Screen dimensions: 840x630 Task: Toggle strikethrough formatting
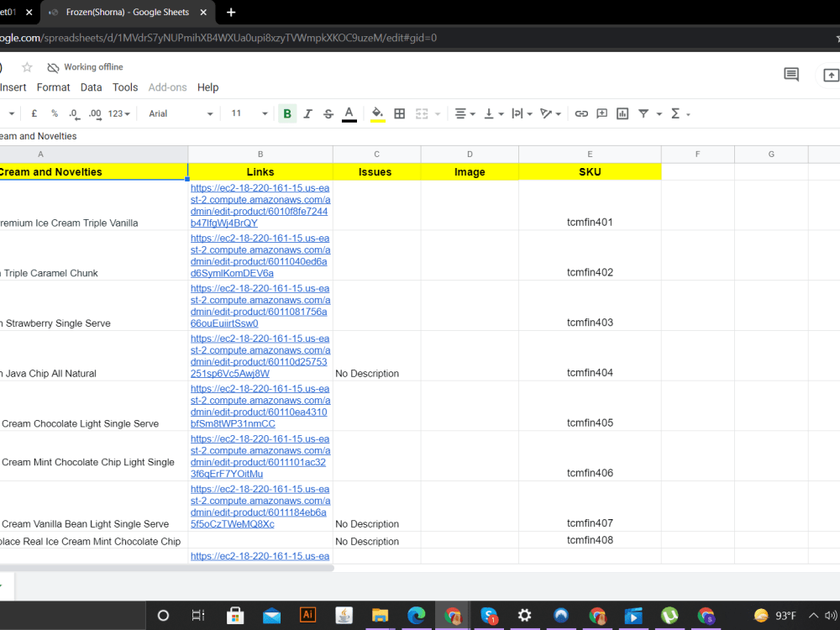coord(328,113)
